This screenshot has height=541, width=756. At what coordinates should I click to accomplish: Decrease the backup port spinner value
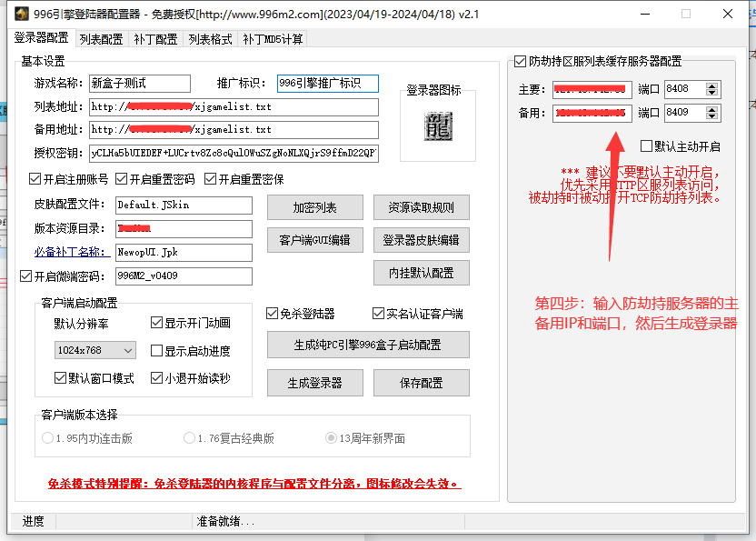click(x=711, y=118)
